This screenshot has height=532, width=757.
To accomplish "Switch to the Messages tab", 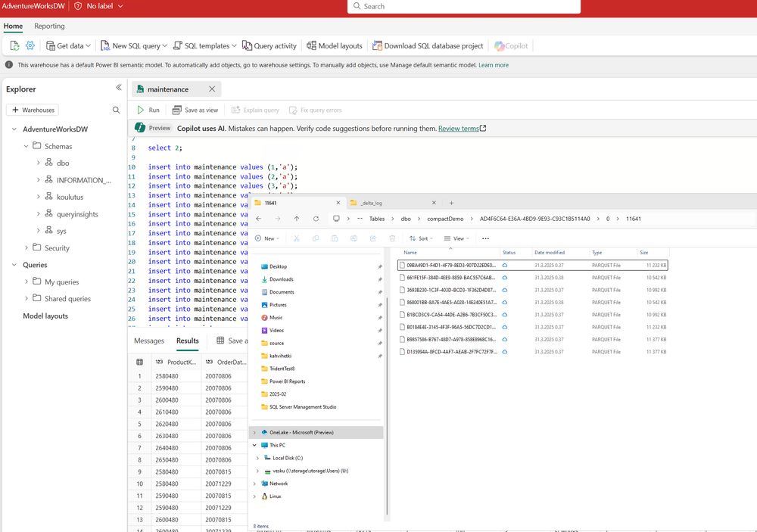I will [x=148, y=341].
